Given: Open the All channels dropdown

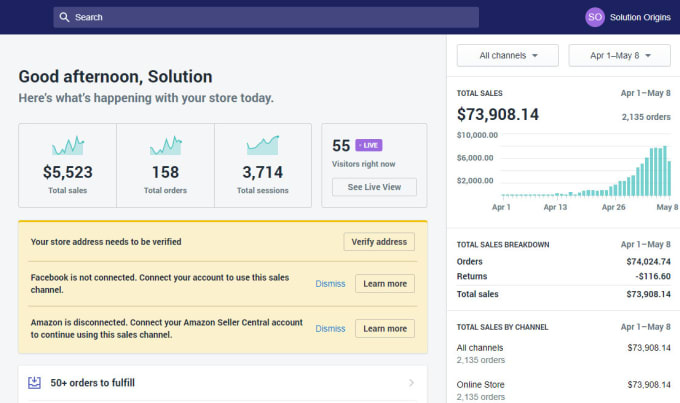Looking at the screenshot, I should click(506, 56).
